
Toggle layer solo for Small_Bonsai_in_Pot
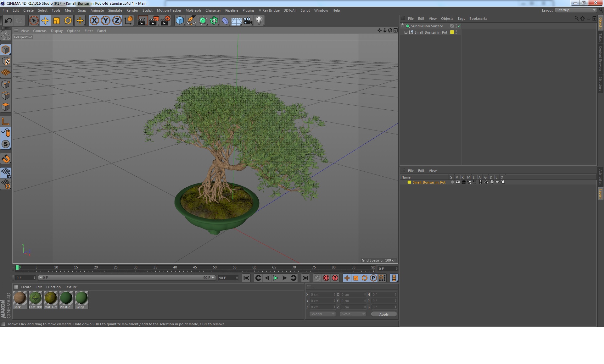(x=452, y=182)
